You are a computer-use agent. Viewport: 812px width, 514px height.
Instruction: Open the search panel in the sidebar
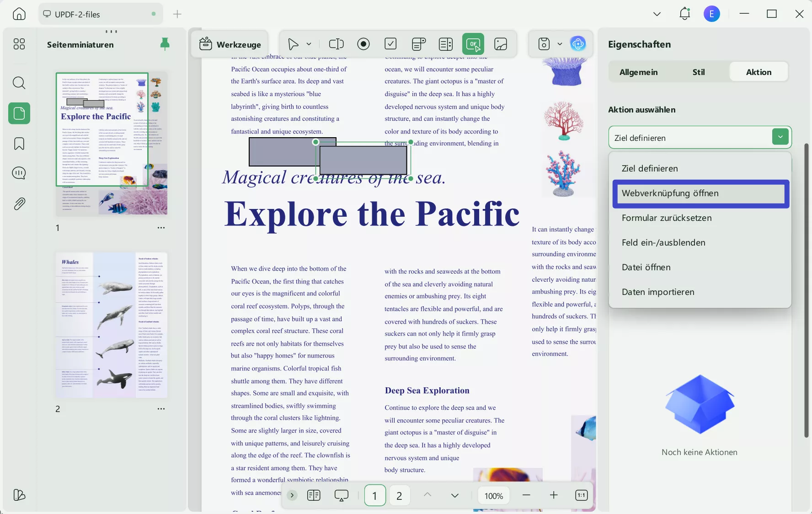(x=19, y=83)
